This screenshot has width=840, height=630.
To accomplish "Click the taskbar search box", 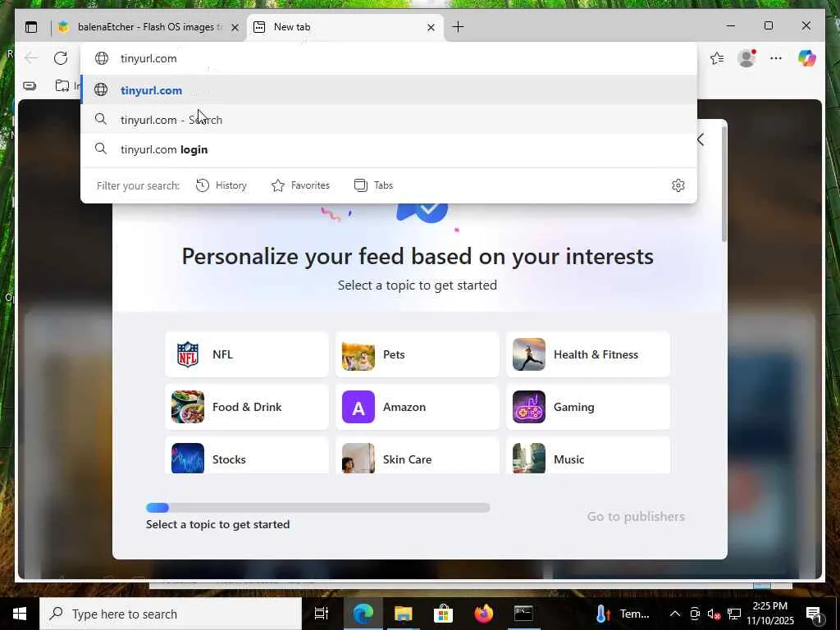I will tap(171, 614).
